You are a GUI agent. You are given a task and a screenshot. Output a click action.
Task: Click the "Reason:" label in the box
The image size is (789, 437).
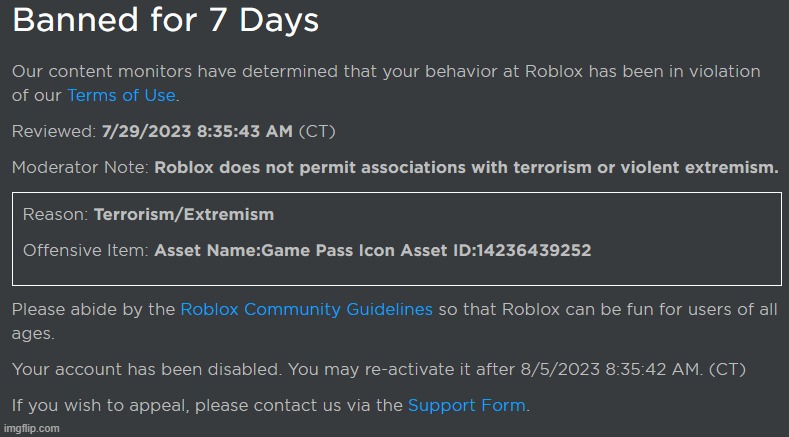[56, 215]
